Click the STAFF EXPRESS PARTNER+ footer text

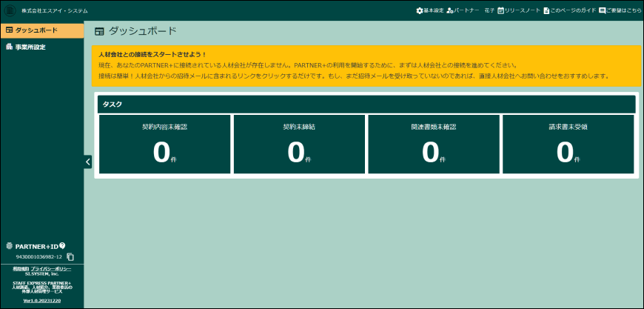pyautogui.click(x=42, y=284)
